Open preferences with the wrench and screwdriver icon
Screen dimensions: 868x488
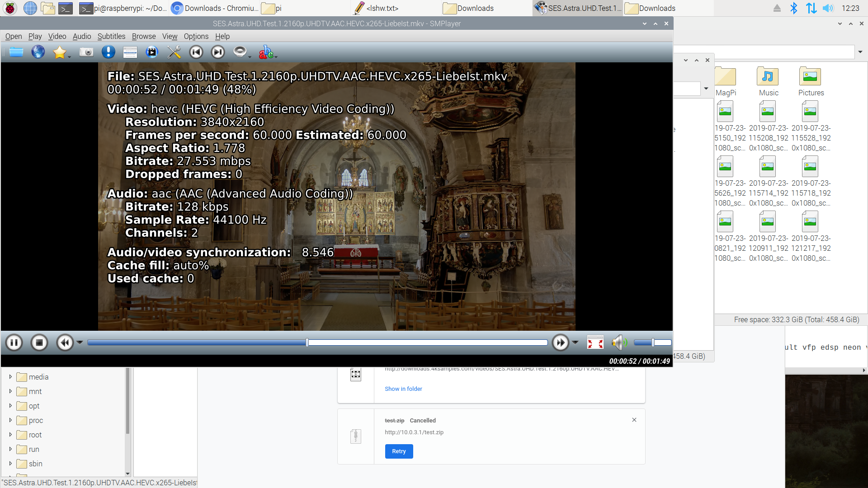point(174,52)
